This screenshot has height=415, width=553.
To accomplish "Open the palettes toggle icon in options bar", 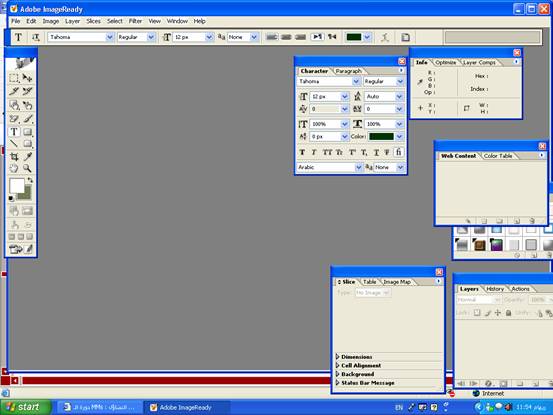I will click(406, 37).
